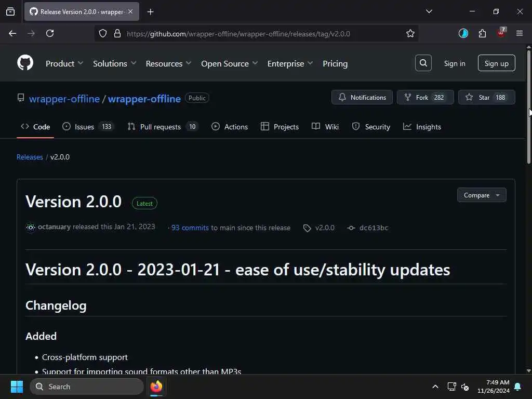Star the repository with Star 188 button
Viewport: 532px width, 399px height.
486,97
